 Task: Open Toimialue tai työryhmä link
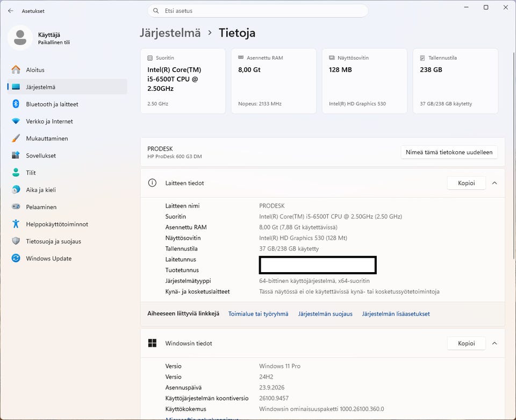259,314
